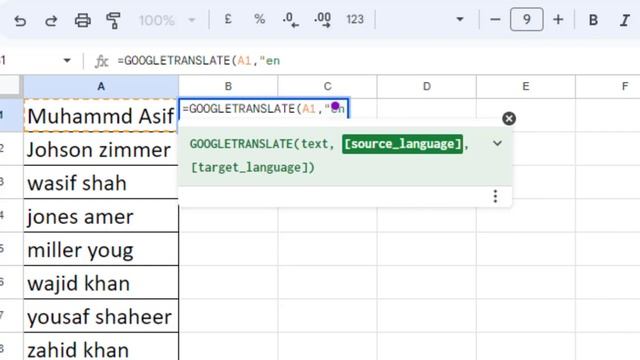Select column C header
The image size is (640, 360).
pyautogui.click(x=327, y=86)
